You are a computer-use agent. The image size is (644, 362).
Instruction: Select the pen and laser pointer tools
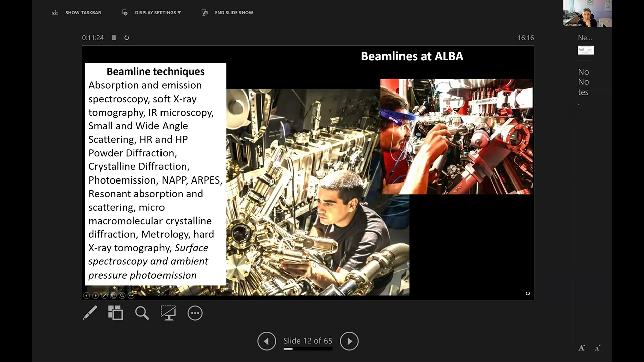(x=90, y=313)
